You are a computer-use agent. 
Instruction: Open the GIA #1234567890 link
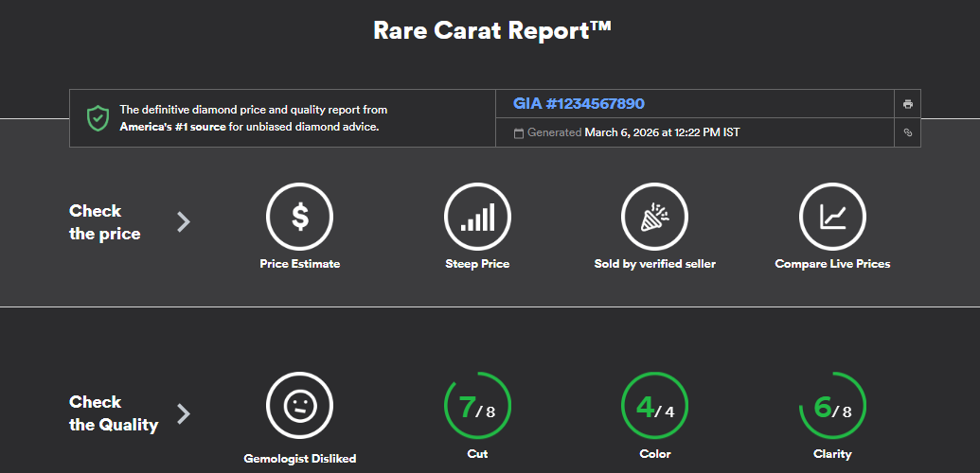coord(579,104)
